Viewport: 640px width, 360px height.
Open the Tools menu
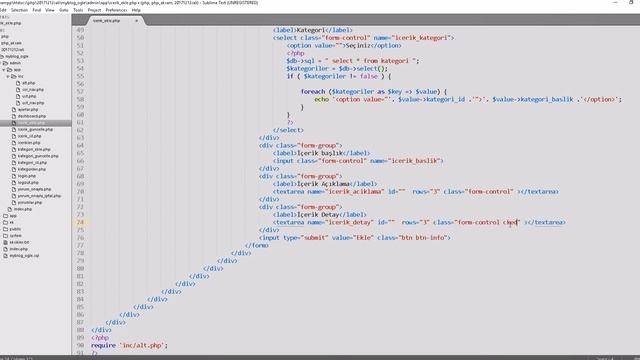[78, 10]
